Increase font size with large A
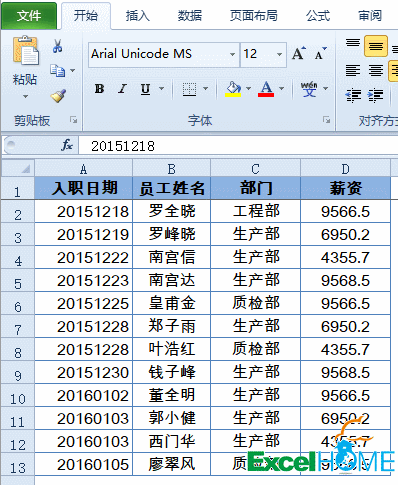 click(x=299, y=53)
